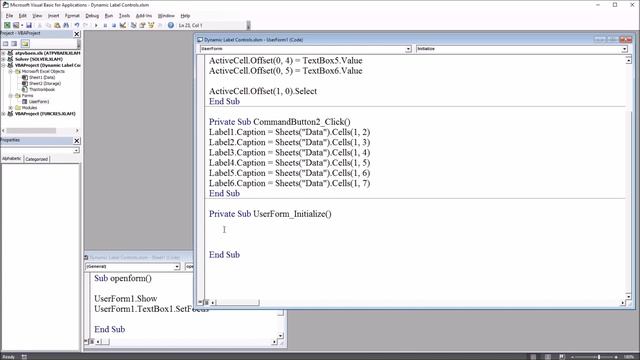Click the Project Explorer toolbar icon
The height and width of the screenshot is (360, 640).
point(133,25)
